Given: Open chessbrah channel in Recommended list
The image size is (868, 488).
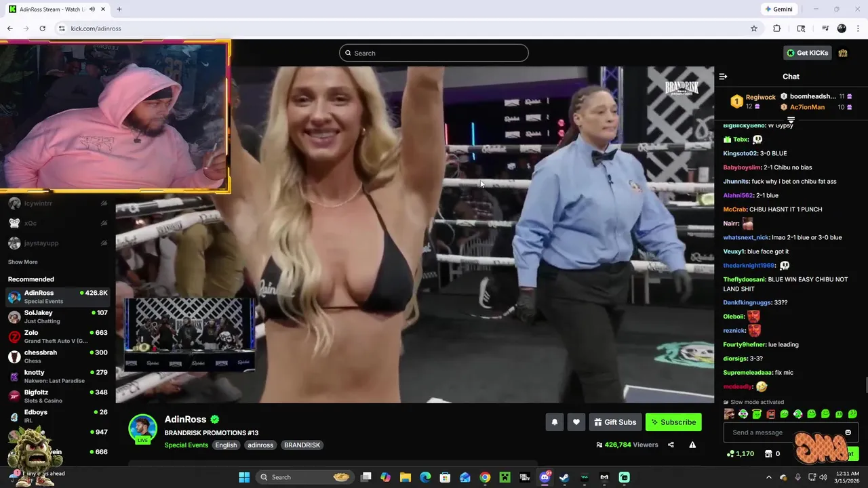Looking at the screenshot, I should pyautogui.click(x=58, y=357).
